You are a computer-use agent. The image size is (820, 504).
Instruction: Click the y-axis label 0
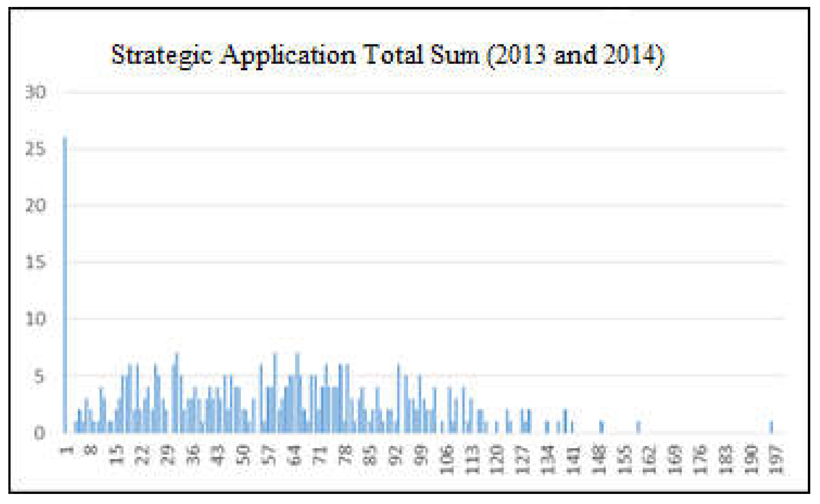click(x=40, y=433)
